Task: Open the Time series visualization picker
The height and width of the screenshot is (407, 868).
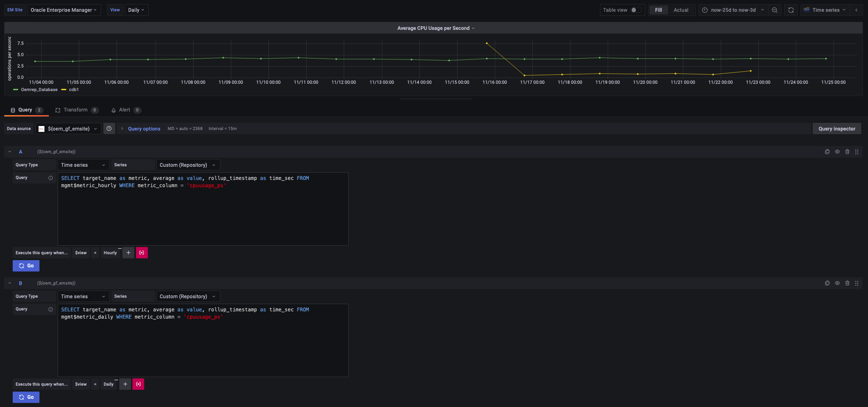Action: pyautogui.click(x=824, y=10)
